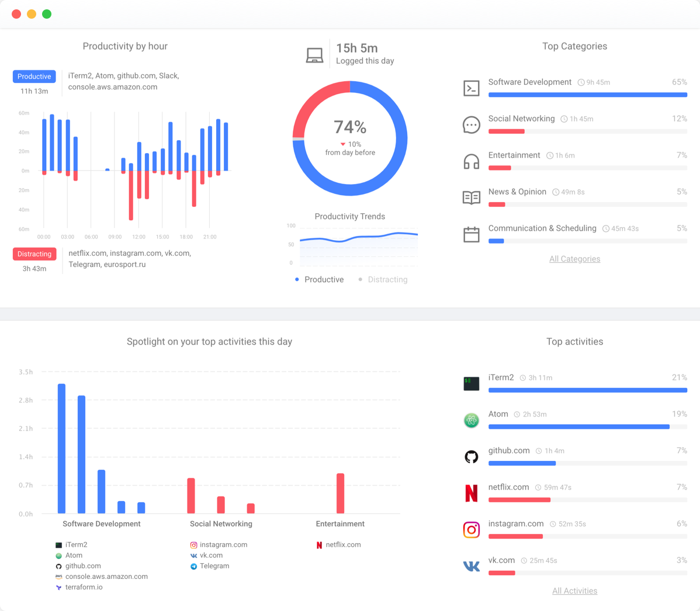Click the github.com octocat icon
Screen dimensions: 700x611
tap(472, 457)
